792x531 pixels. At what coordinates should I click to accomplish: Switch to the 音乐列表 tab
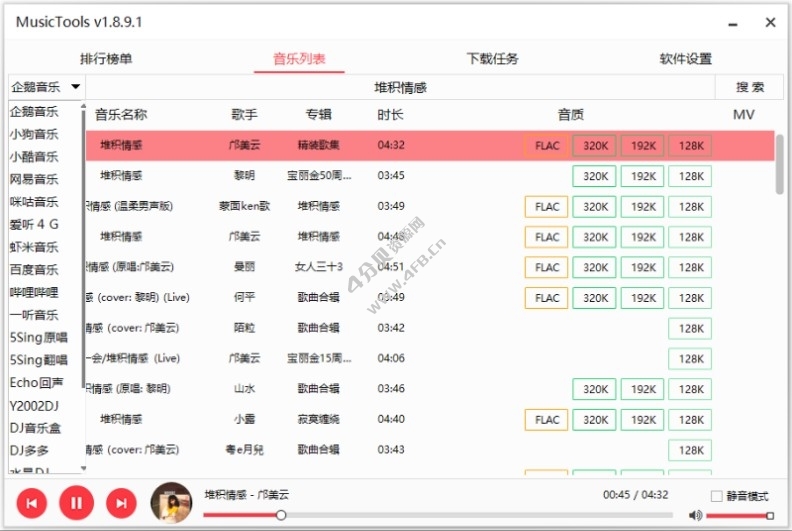(299, 59)
